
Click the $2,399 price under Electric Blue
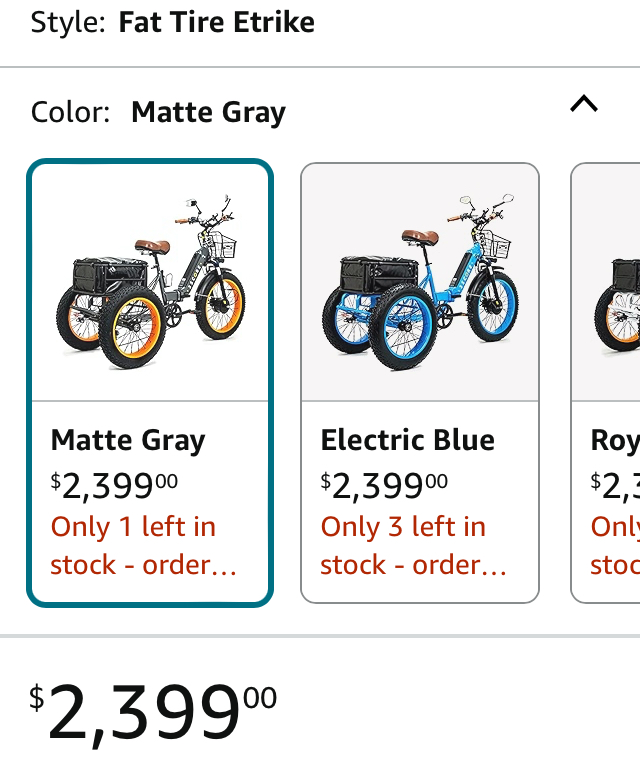(x=384, y=485)
